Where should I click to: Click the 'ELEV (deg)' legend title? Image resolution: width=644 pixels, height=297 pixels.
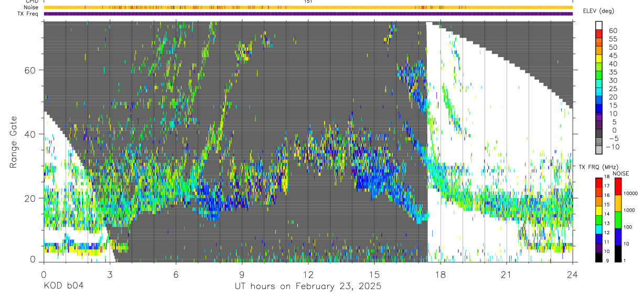598,11
